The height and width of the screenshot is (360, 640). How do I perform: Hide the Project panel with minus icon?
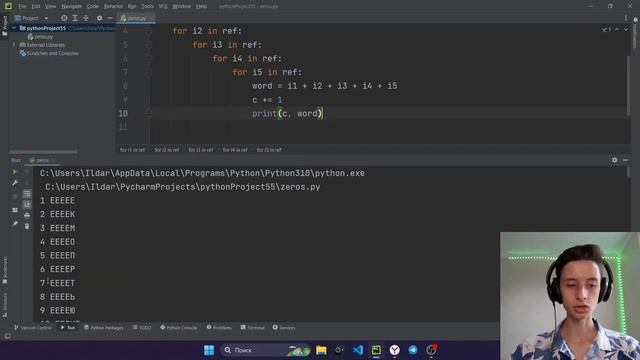click(110, 18)
